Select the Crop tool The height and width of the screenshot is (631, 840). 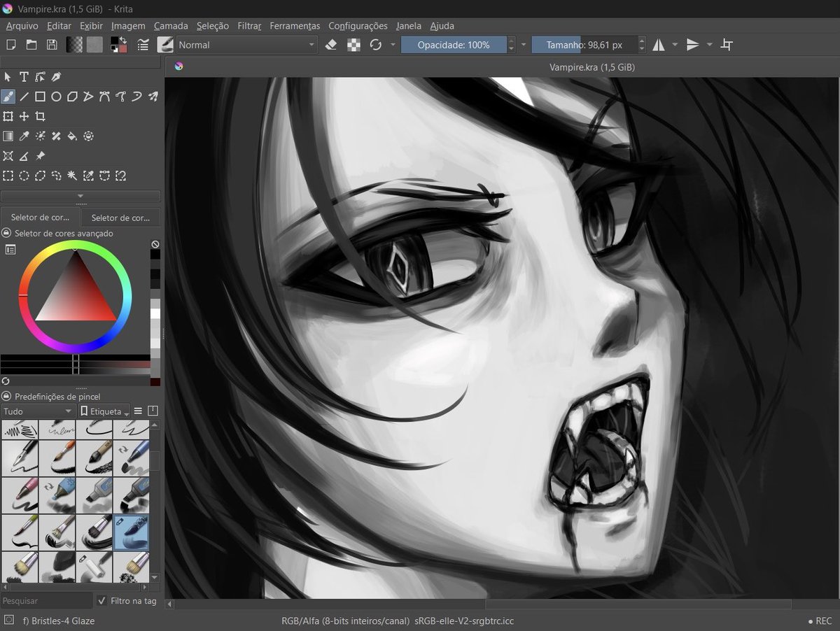pyautogui.click(x=40, y=116)
